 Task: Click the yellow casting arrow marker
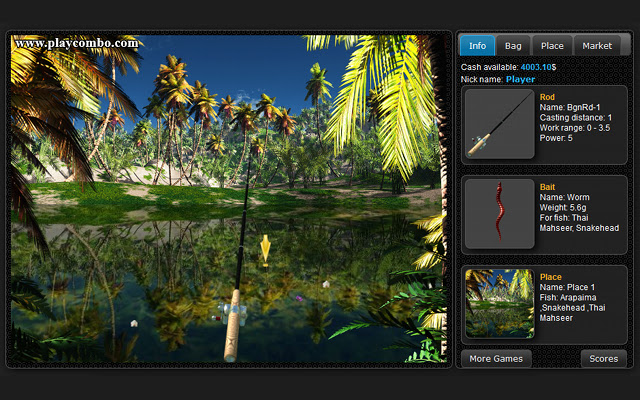tap(265, 250)
